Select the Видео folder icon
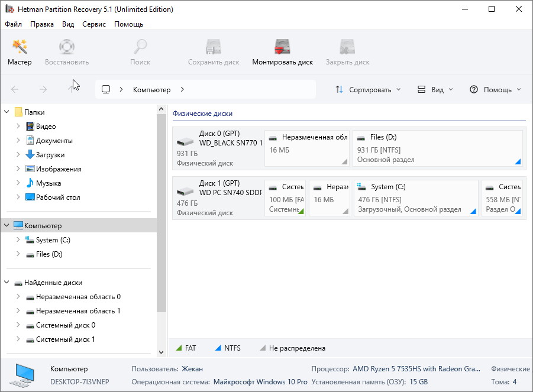533x392 pixels. [30, 127]
